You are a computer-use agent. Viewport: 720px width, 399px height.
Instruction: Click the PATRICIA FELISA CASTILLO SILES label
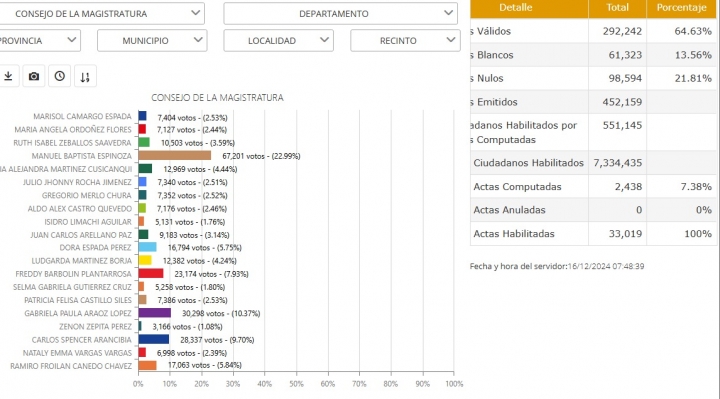point(78,300)
